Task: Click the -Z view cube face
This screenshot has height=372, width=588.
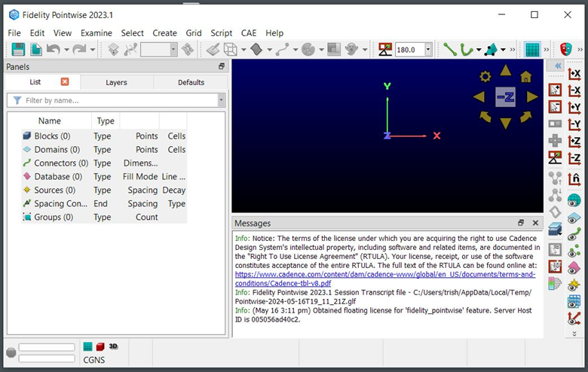Action: pos(506,97)
